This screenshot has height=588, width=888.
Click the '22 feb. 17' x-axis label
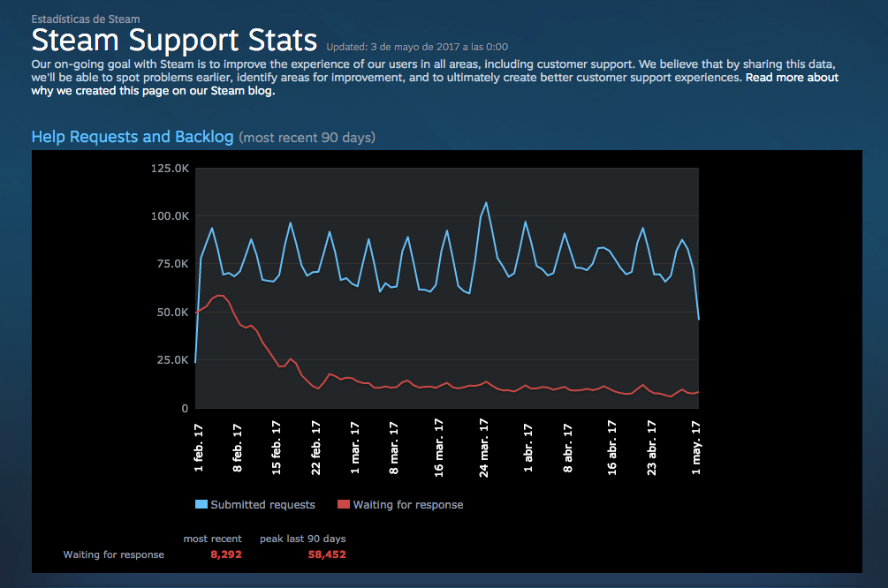point(316,447)
